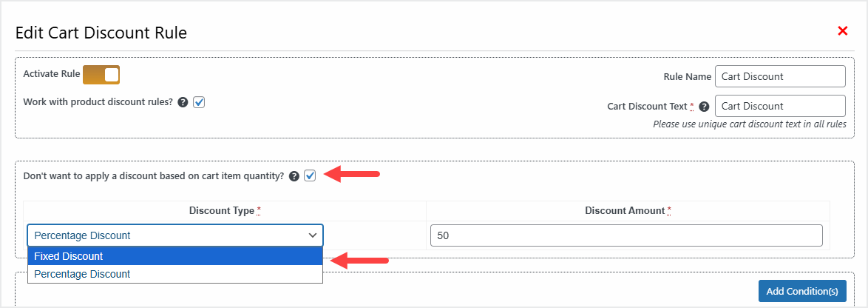Click help icon for cart item quantity
This screenshot has height=308, width=868.
click(x=294, y=176)
